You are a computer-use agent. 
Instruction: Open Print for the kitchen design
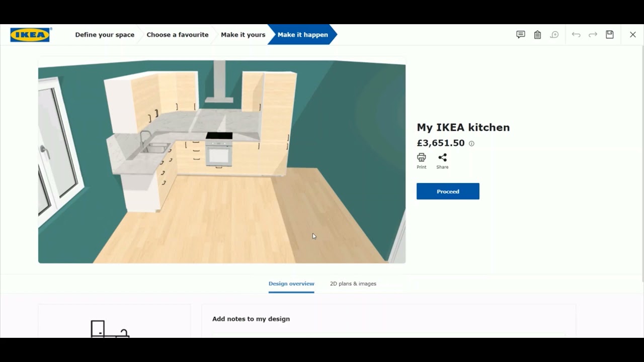421,160
